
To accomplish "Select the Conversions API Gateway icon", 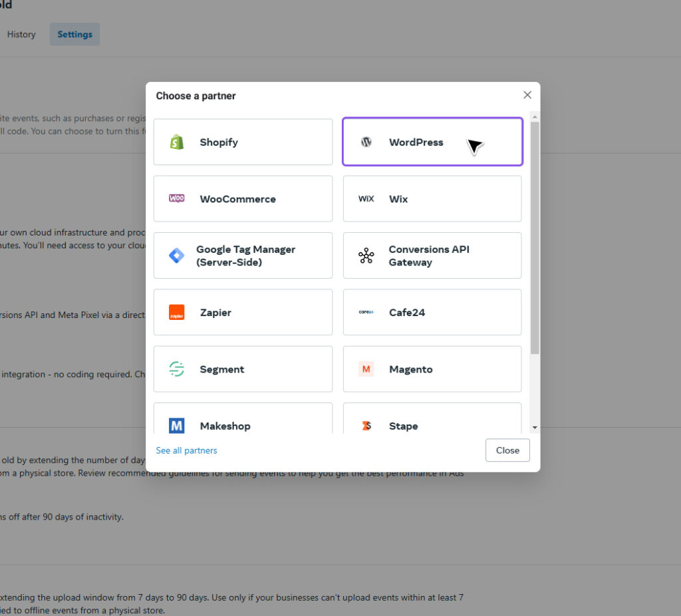I will point(366,255).
